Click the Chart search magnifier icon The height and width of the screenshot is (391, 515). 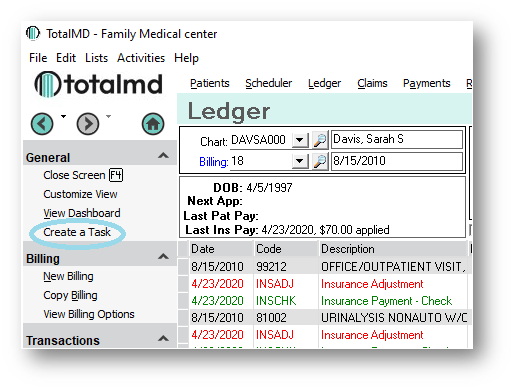tap(320, 140)
